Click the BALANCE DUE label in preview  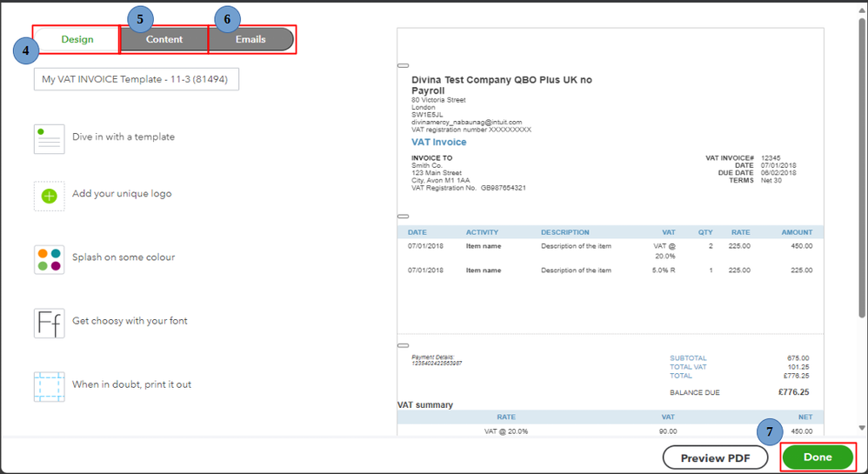coord(695,392)
